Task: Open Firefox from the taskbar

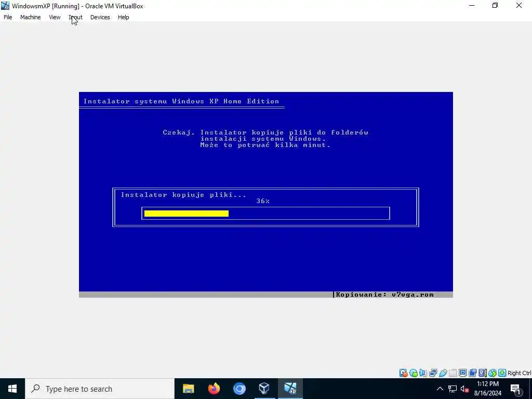Action: pyautogui.click(x=214, y=389)
